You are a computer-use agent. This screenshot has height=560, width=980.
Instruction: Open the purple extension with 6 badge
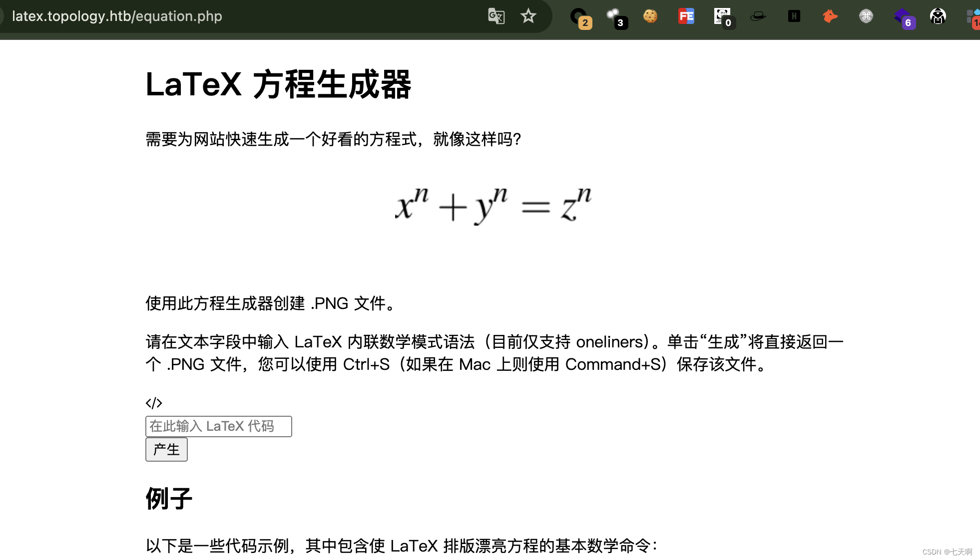[x=903, y=17]
